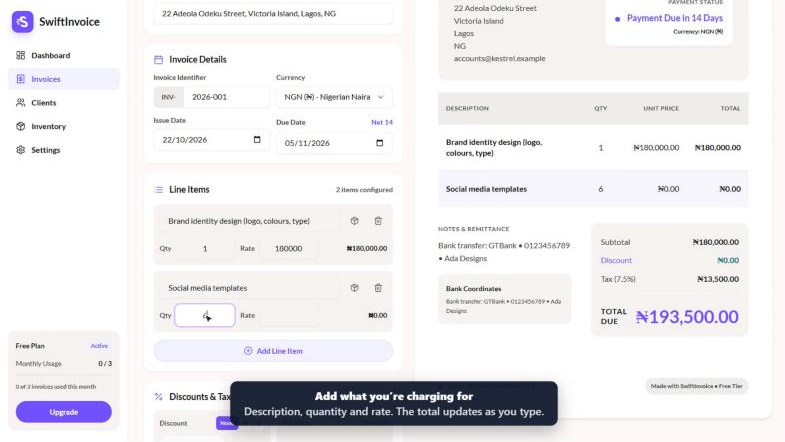Click Brand identity design row in preview

point(593,148)
